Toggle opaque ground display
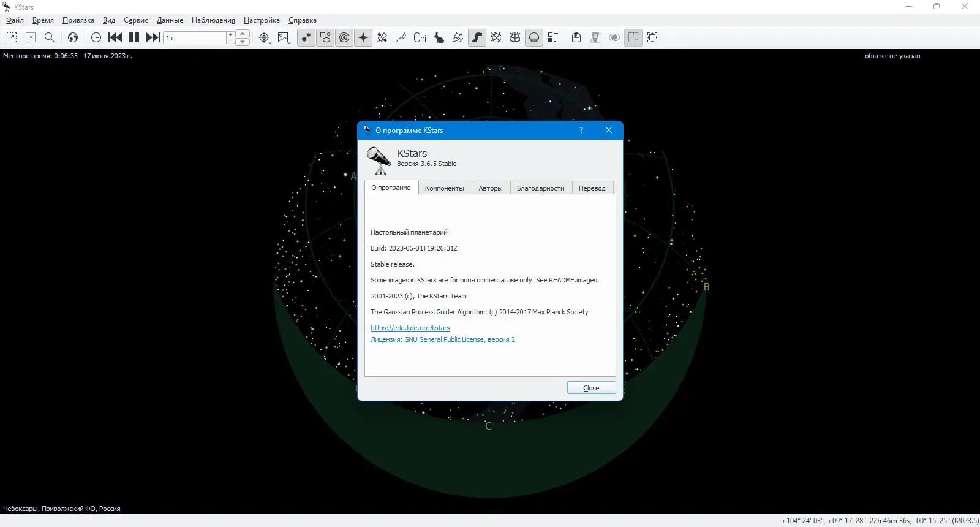 tap(534, 37)
